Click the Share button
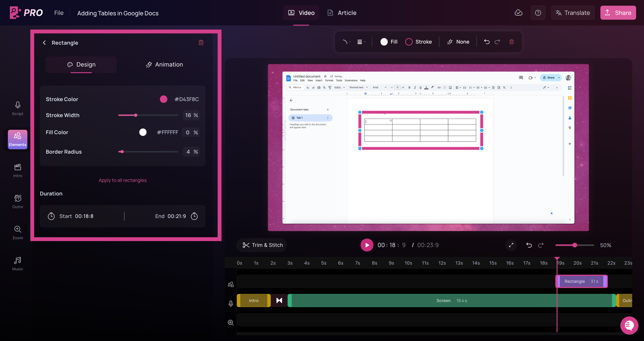644x341 pixels. [x=618, y=13]
